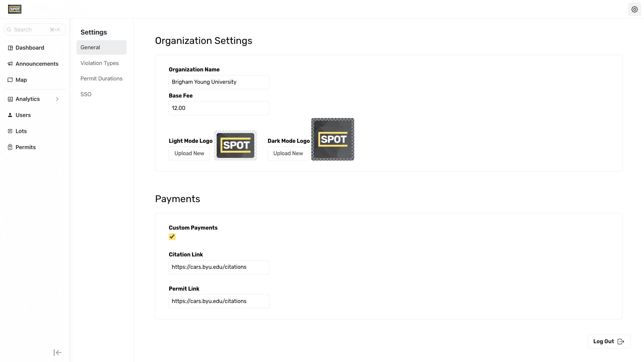Click the Dark Mode Logo thumbnail
The image size is (644, 362).
pyautogui.click(x=332, y=139)
